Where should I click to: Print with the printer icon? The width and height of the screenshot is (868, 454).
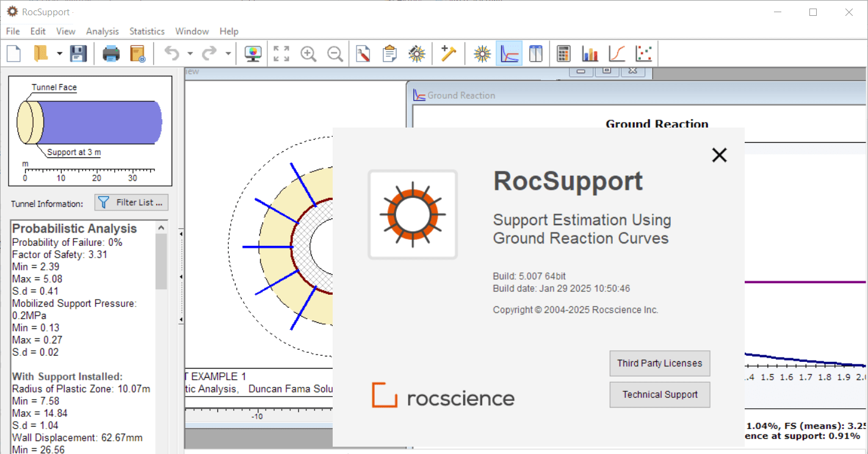[x=111, y=54]
